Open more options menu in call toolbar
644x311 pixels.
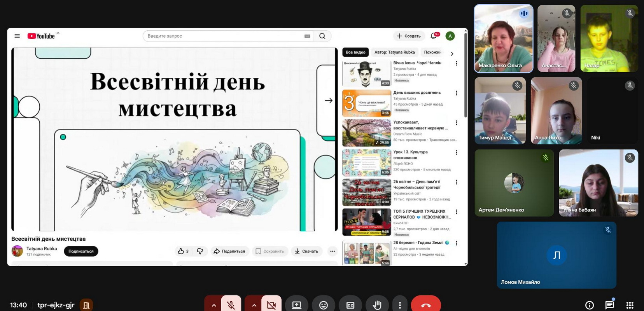point(399,305)
